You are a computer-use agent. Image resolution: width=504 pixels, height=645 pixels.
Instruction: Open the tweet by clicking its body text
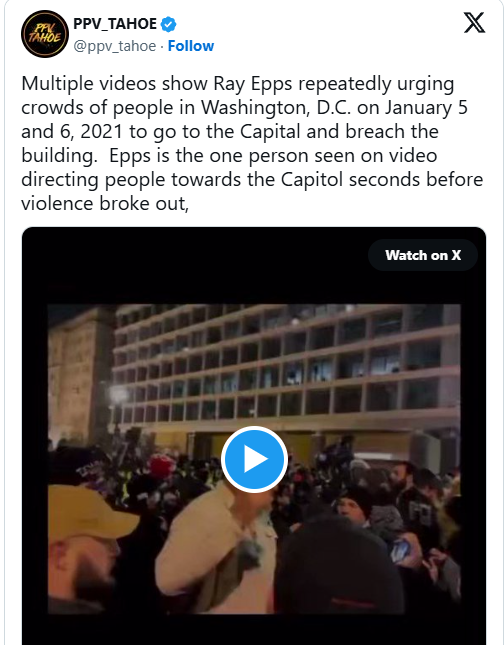(252, 143)
